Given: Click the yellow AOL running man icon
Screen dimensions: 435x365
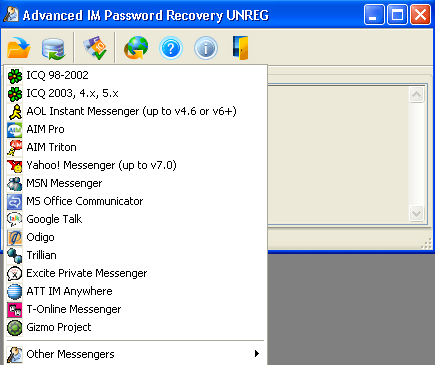Looking at the screenshot, I should click(15, 112).
